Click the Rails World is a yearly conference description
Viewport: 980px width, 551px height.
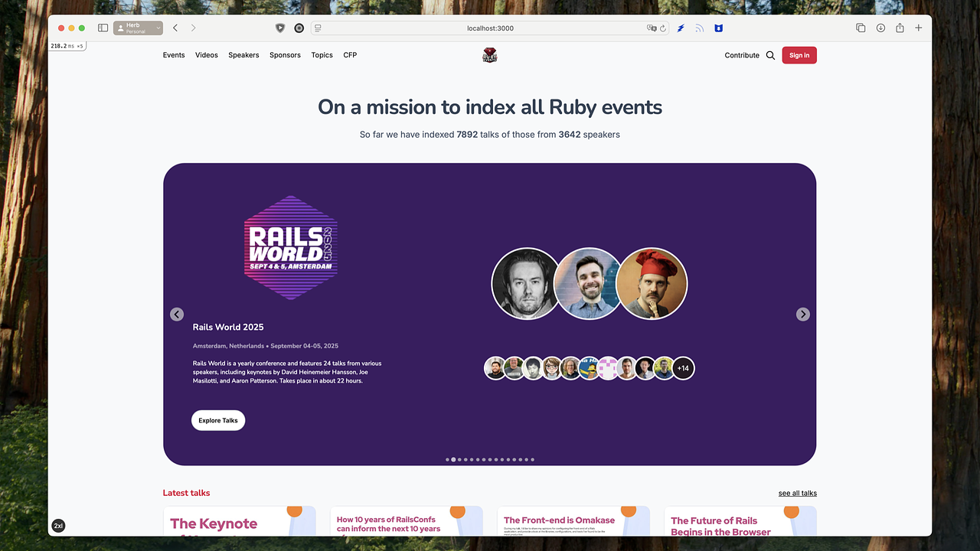click(x=287, y=372)
